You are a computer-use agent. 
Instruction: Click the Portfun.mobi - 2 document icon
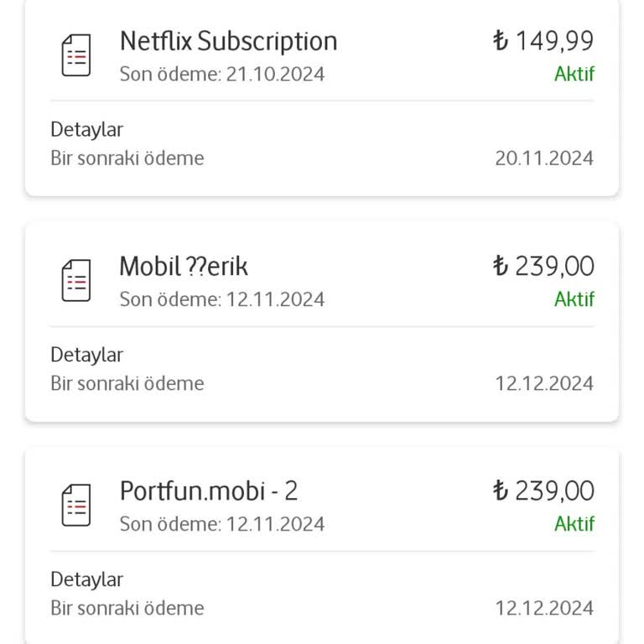click(76, 506)
